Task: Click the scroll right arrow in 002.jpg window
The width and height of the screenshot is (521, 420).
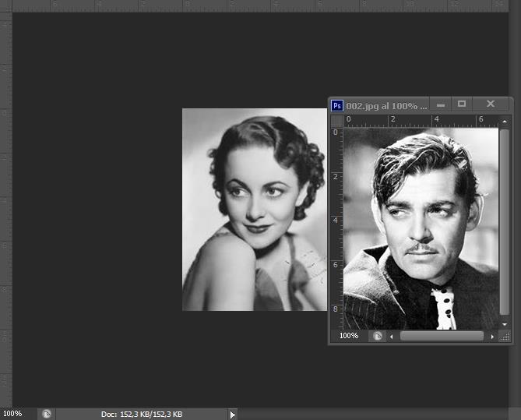Action: tap(492, 336)
